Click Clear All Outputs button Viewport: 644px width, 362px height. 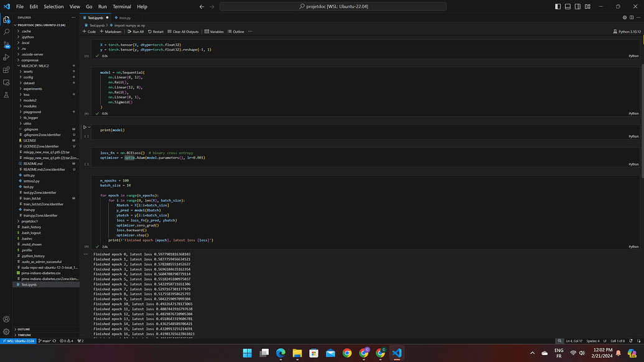[183, 31]
